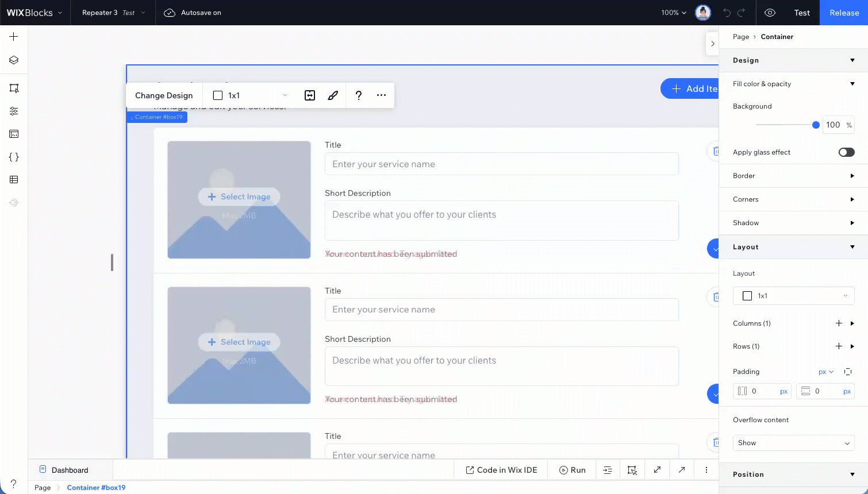Open the Overflow content Show dropdown

[x=794, y=443]
